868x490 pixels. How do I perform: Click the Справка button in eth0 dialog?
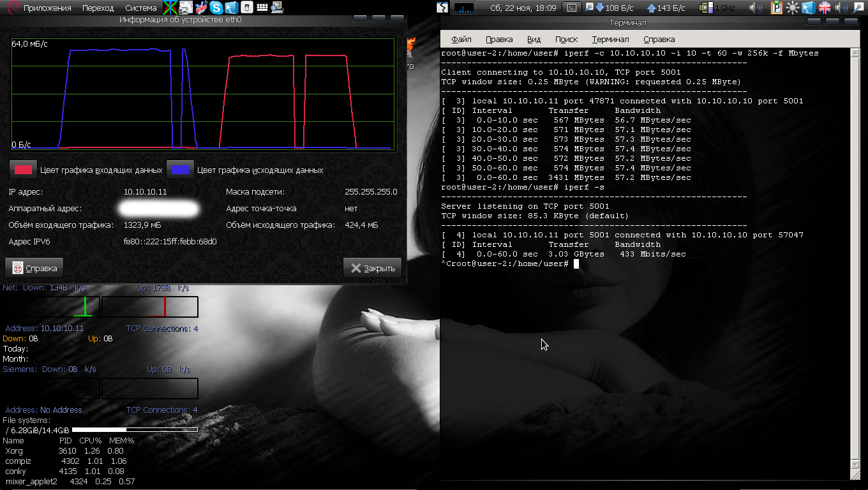[34, 268]
